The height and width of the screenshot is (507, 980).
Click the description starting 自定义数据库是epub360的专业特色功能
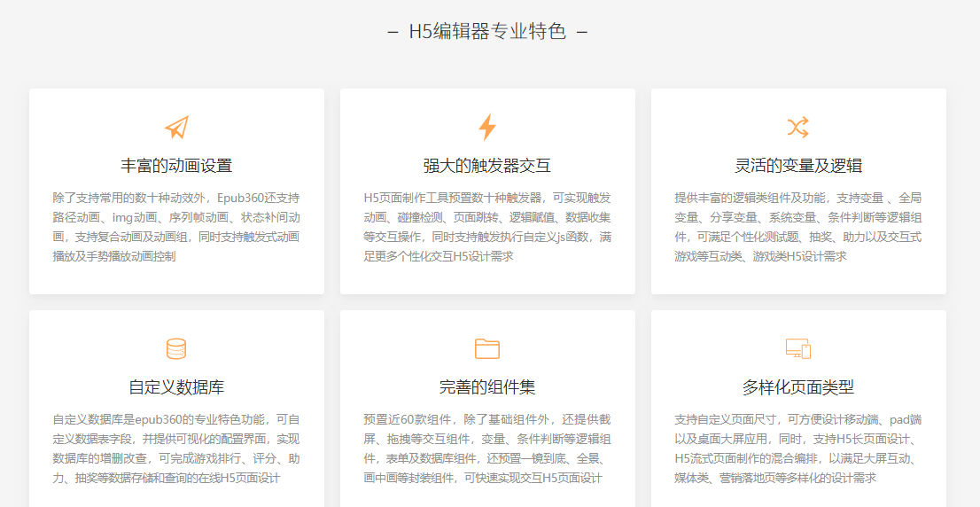click(176, 448)
